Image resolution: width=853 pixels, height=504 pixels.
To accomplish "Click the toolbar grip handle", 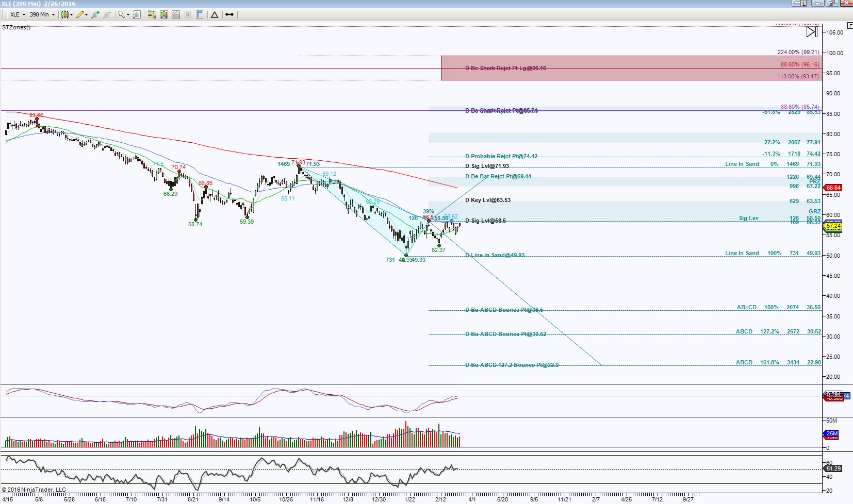I will point(4,14).
